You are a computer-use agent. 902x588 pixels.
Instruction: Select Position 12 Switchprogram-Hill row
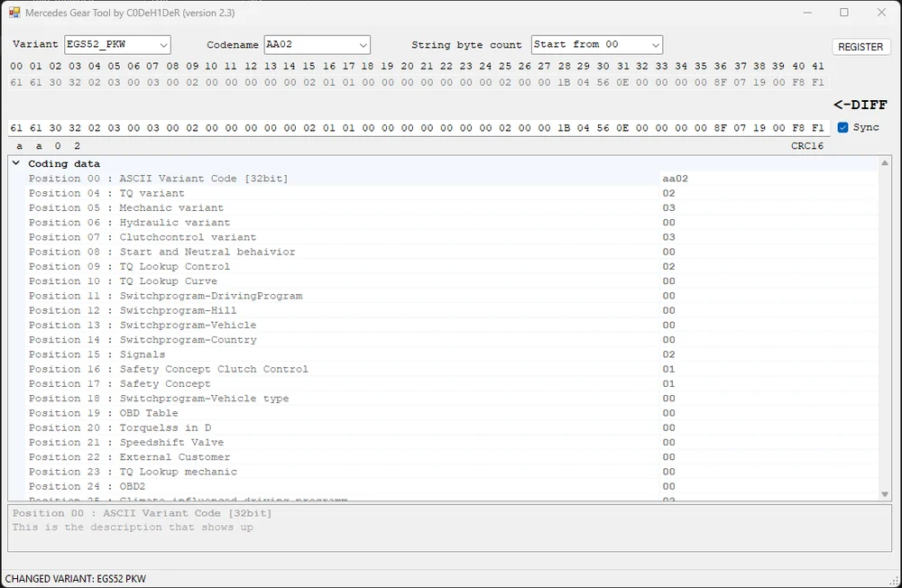pyautogui.click(x=452, y=311)
